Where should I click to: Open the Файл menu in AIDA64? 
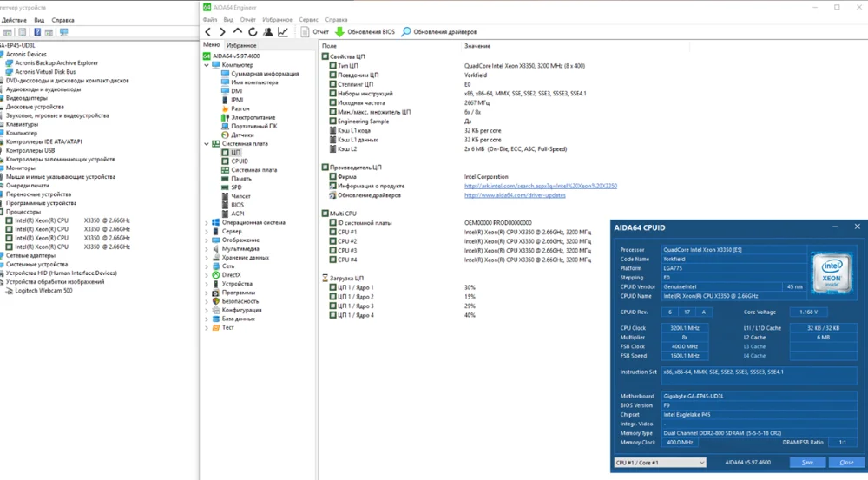point(210,20)
